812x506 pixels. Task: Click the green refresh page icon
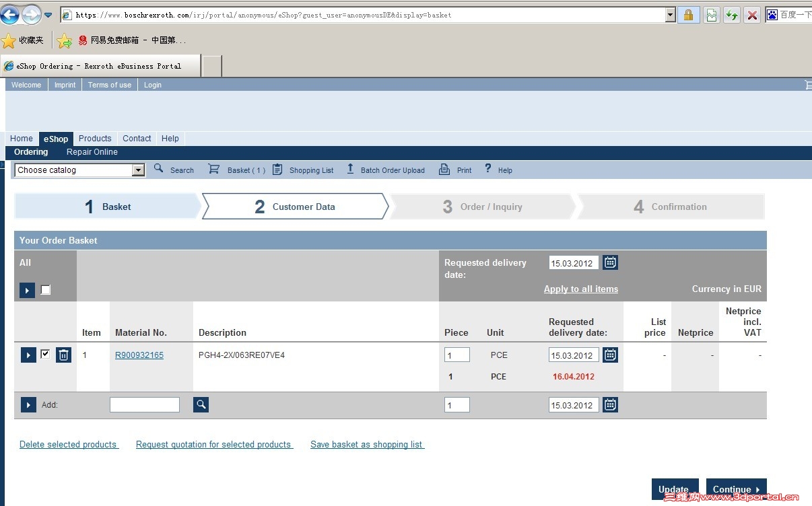732,15
